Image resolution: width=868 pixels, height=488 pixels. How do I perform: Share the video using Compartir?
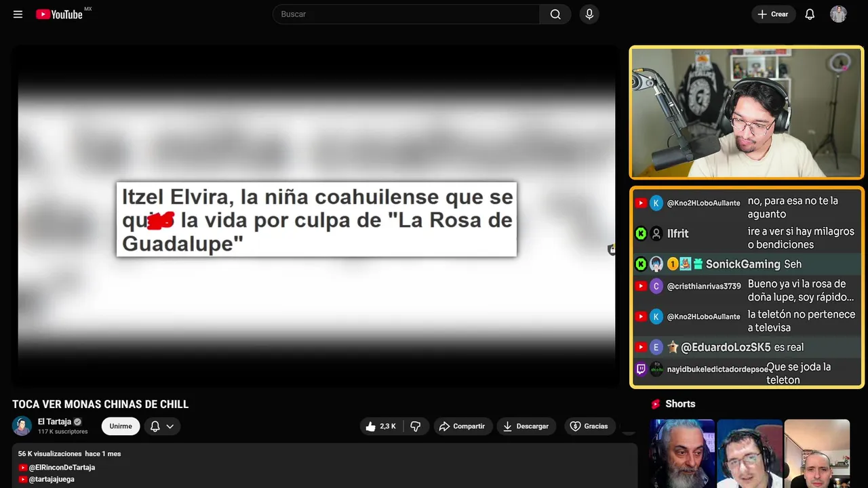tap(462, 426)
